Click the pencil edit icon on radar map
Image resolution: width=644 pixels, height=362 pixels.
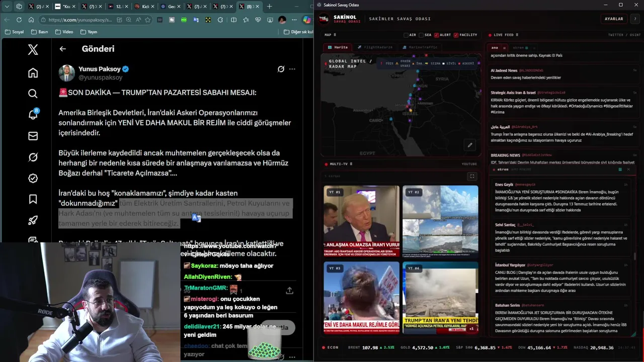[x=470, y=145]
